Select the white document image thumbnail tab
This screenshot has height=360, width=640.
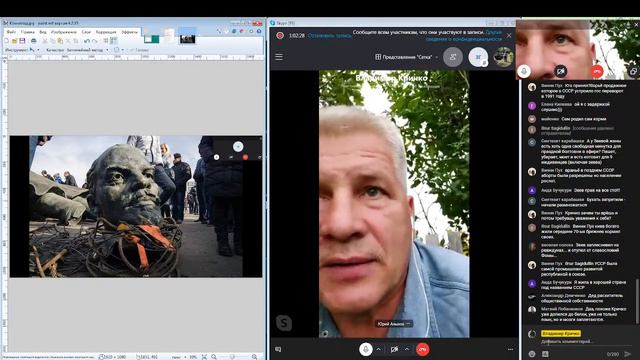(169, 36)
